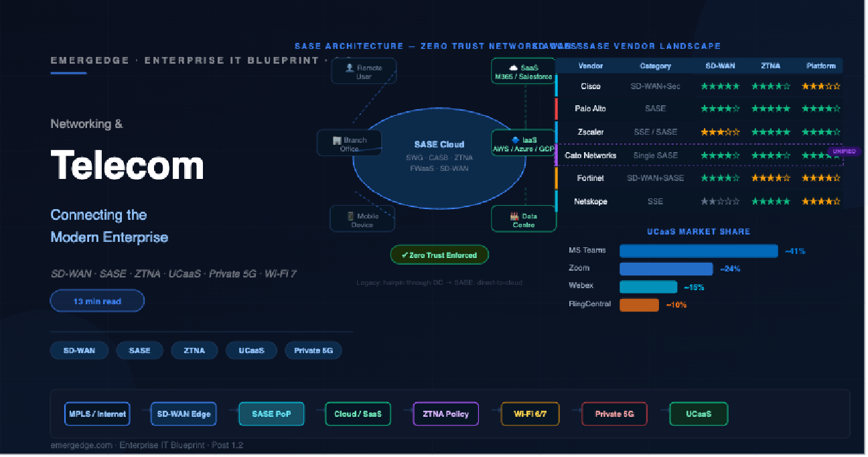Viewport: 868px width, 457px height.
Task: Click the ZTNA Policy flow box
Action: pyautogui.click(x=445, y=414)
